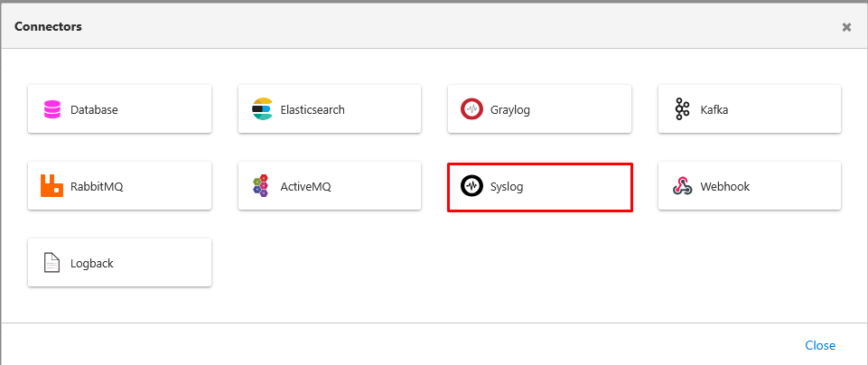Select the Kafka connector label
Image resolution: width=868 pixels, height=365 pixels.
pos(714,110)
